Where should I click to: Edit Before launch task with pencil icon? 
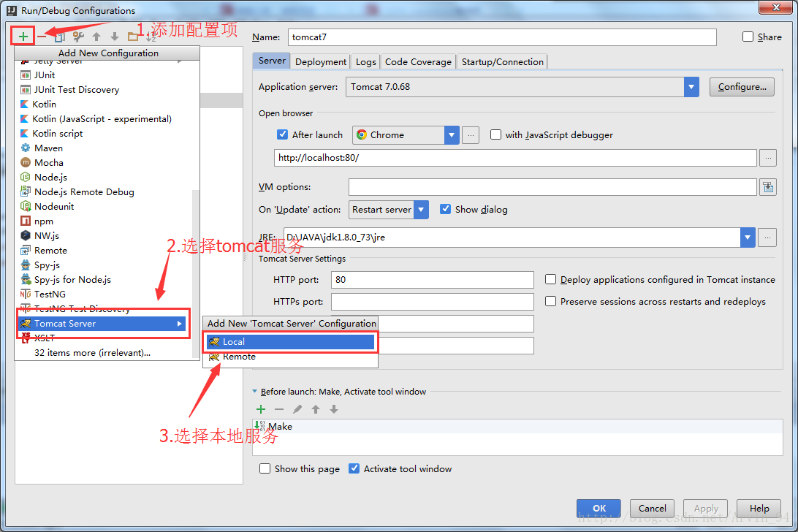pyautogui.click(x=297, y=409)
